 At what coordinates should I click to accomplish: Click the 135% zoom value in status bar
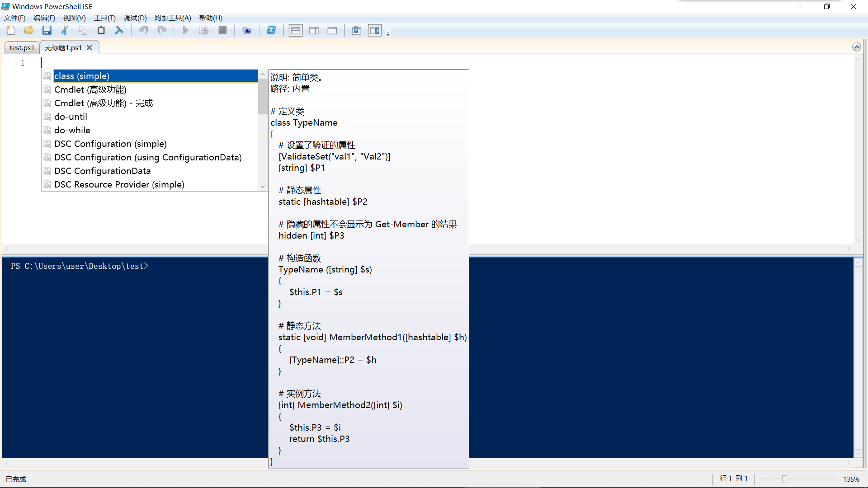tap(851, 479)
